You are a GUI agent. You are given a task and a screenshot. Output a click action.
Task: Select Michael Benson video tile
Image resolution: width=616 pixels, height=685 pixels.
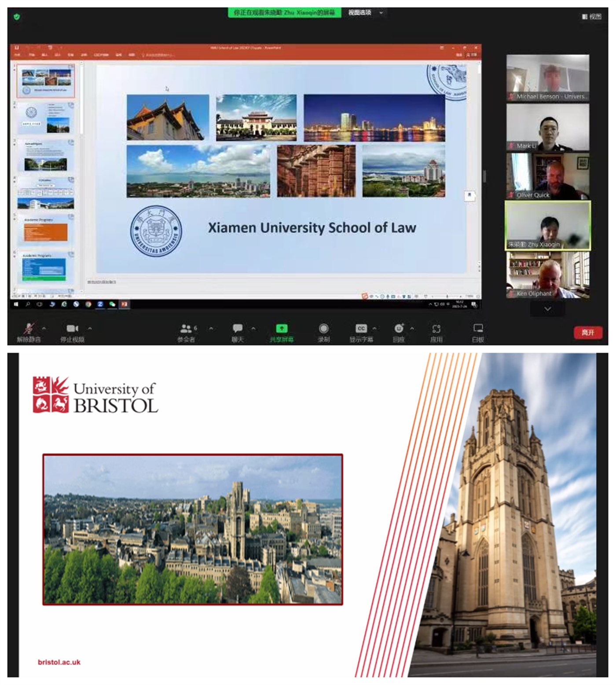(x=548, y=78)
